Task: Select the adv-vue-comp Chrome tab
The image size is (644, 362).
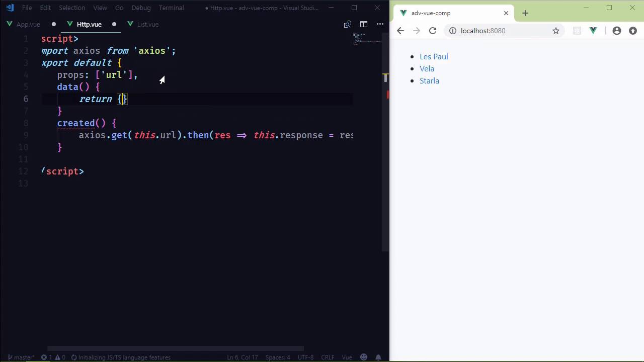Action: (454, 13)
